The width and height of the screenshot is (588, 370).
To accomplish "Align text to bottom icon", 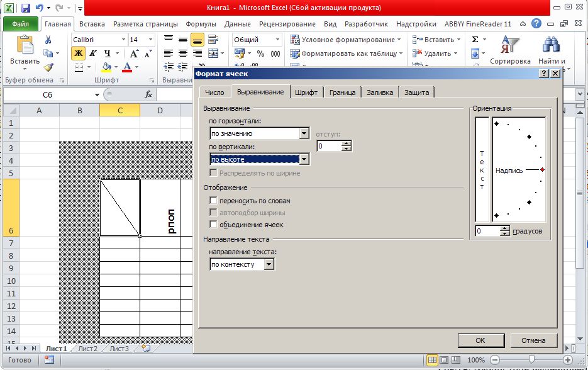I will 197,40.
